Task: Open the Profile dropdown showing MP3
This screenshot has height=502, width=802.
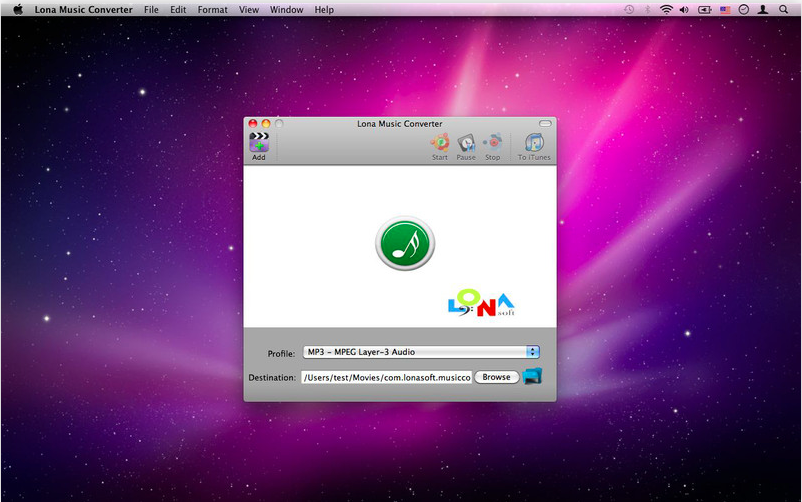Action: [421, 352]
